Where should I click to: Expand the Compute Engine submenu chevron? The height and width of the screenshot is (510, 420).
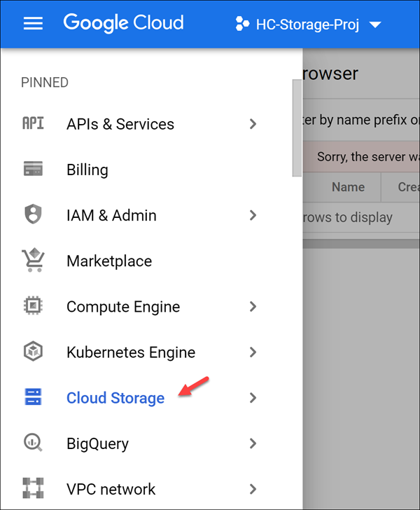click(x=253, y=307)
